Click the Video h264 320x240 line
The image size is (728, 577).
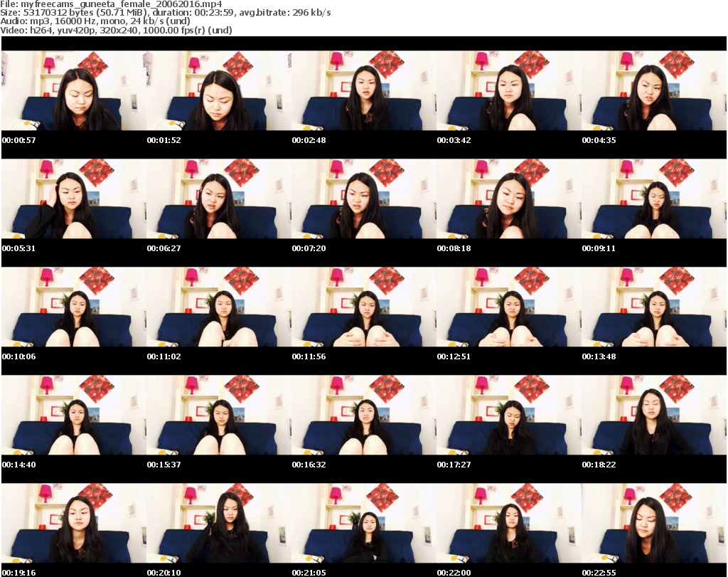tap(116, 30)
